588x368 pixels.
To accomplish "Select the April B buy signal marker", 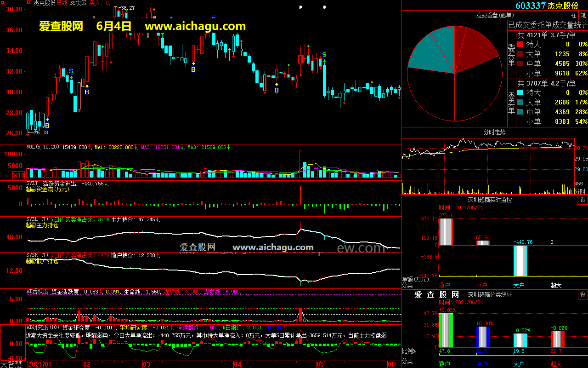I will [x=277, y=90].
